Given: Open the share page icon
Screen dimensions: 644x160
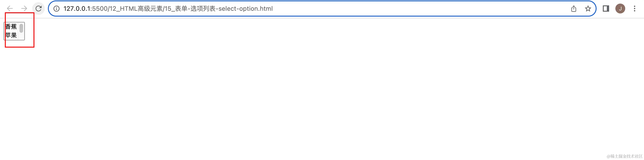Looking at the screenshot, I should [574, 8].
